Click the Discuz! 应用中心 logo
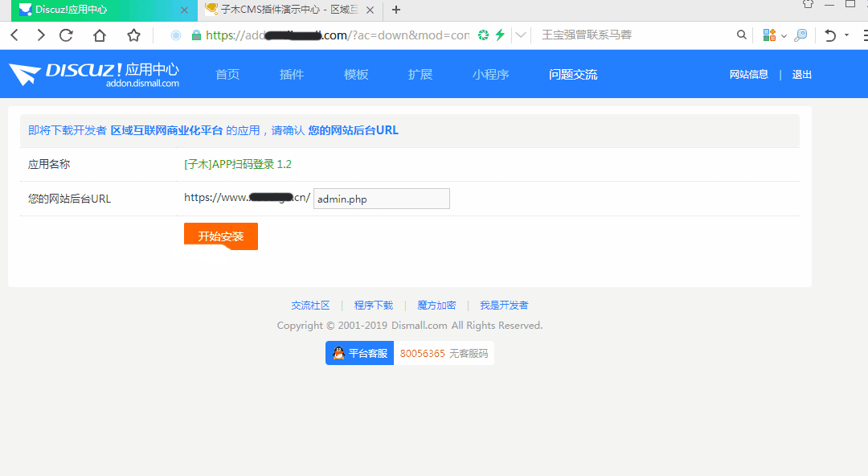 94,74
